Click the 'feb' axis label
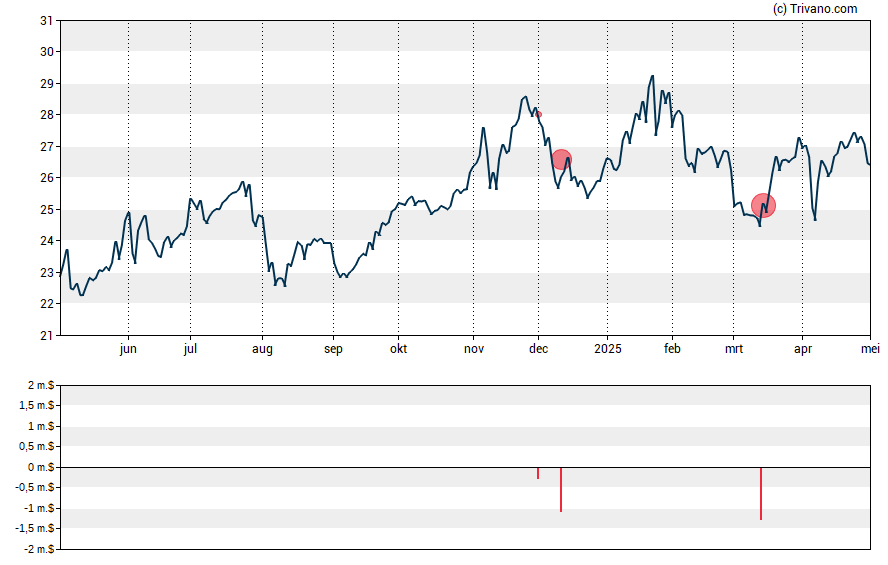Screen dimensions: 888x565 click(x=672, y=349)
